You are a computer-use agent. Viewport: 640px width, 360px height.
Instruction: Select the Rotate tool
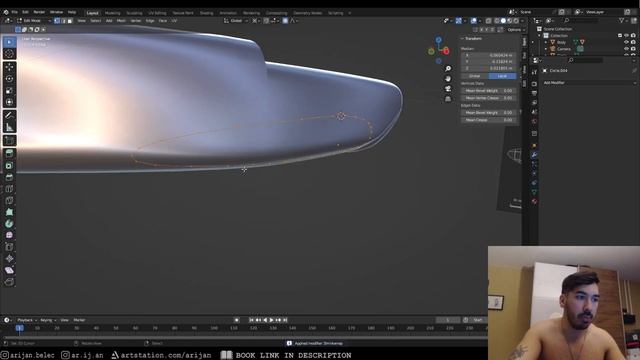9,79
